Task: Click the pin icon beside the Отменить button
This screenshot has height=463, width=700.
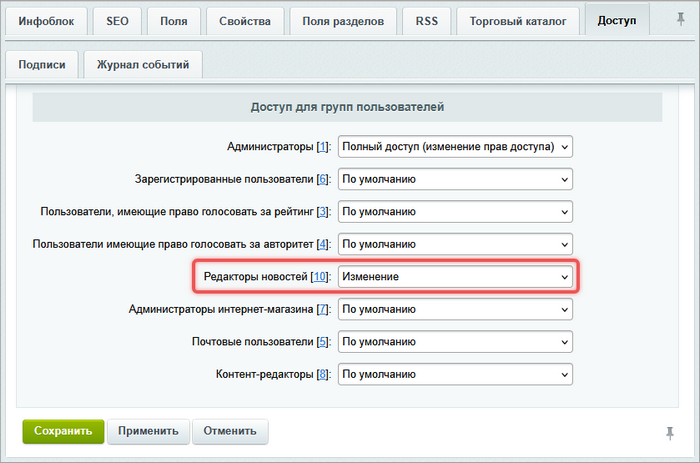Action: pyautogui.click(x=669, y=432)
